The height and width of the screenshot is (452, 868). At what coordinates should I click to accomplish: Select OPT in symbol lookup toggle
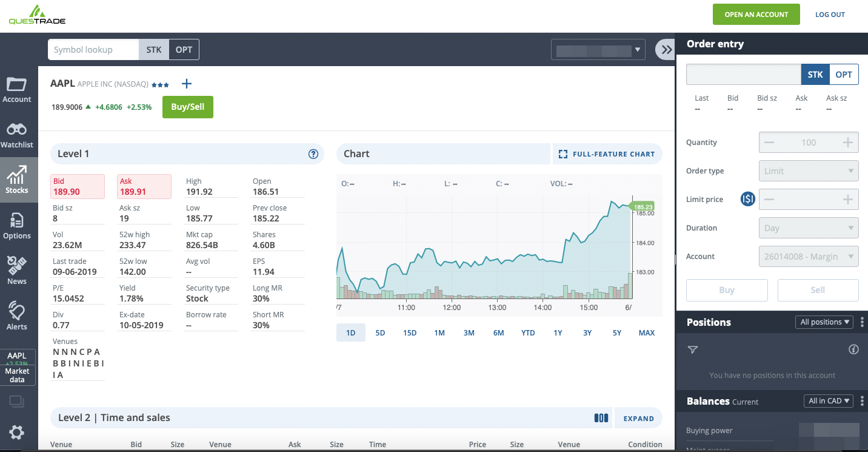(x=184, y=50)
